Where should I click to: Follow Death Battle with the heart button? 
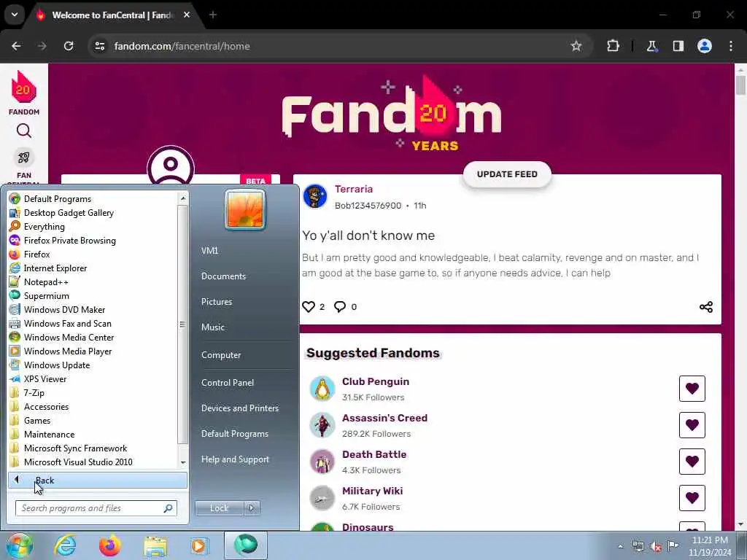[692, 462]
